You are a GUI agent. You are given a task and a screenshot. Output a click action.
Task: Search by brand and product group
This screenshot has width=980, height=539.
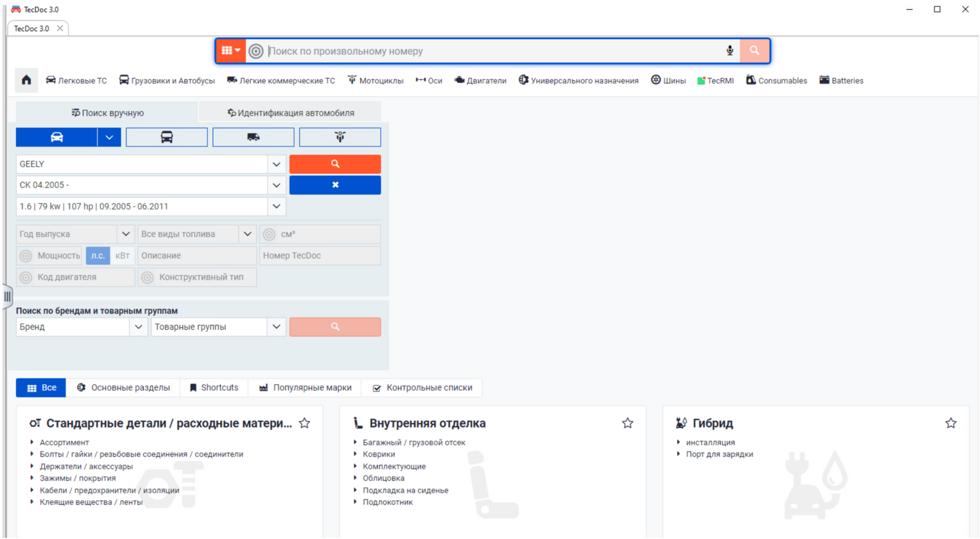[x=335, y=327]
